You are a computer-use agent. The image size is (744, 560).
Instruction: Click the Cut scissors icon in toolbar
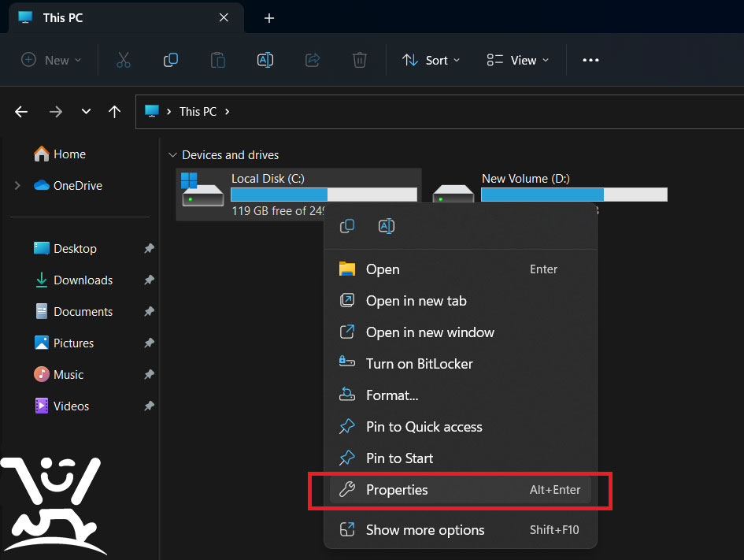point(124,61)
